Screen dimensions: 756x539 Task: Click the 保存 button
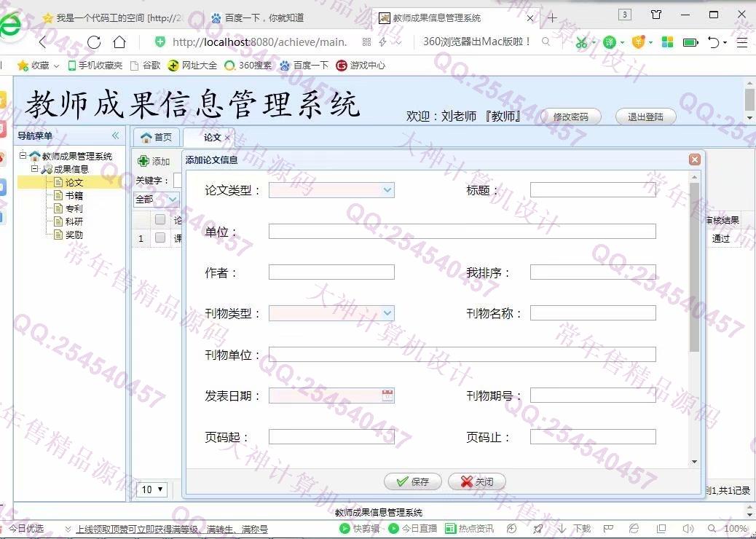[412, 481]
